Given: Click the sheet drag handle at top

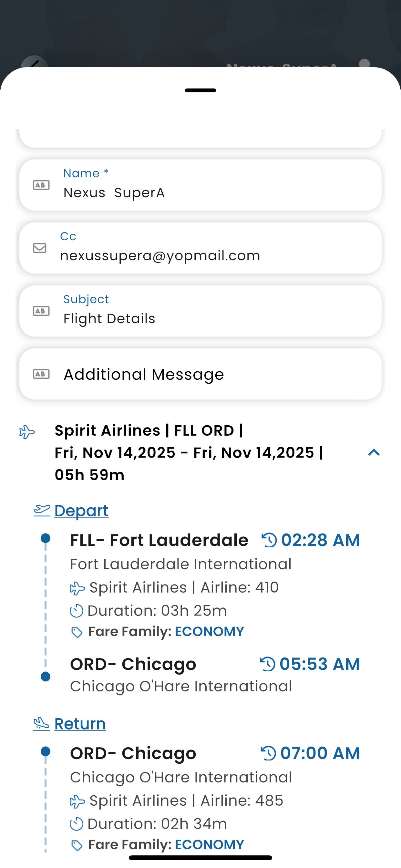Looking at the screenshot, I should click(200, 90).
